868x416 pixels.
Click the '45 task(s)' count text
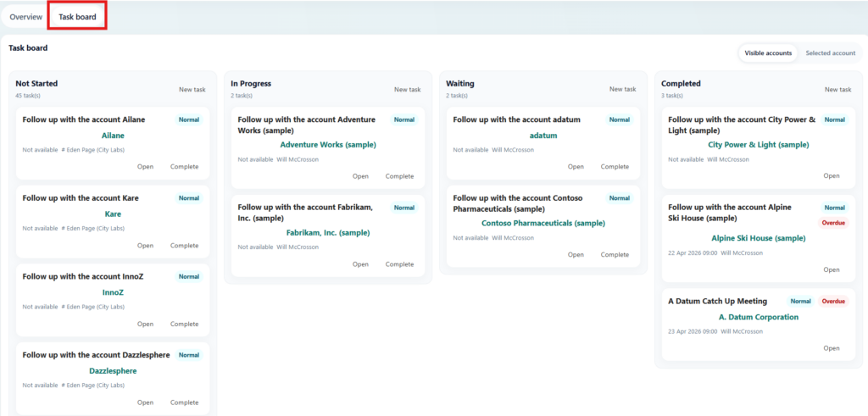(28, 96)
